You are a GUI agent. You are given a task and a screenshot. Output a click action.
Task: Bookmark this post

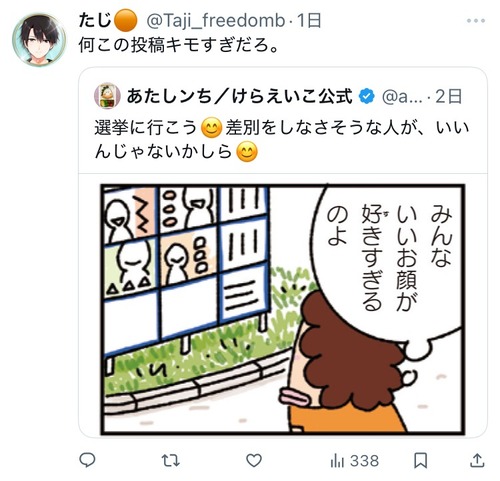(x=421, y=461)
